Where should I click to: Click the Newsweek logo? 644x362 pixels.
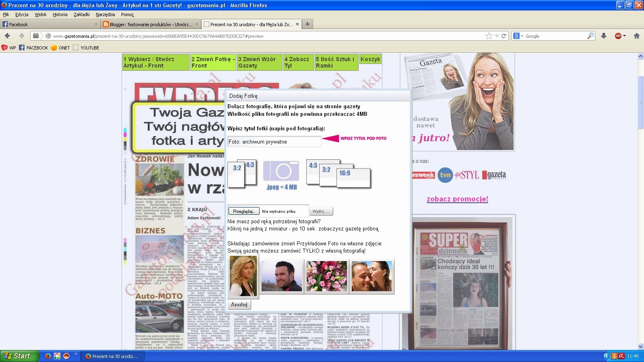(x=423, y=175)
